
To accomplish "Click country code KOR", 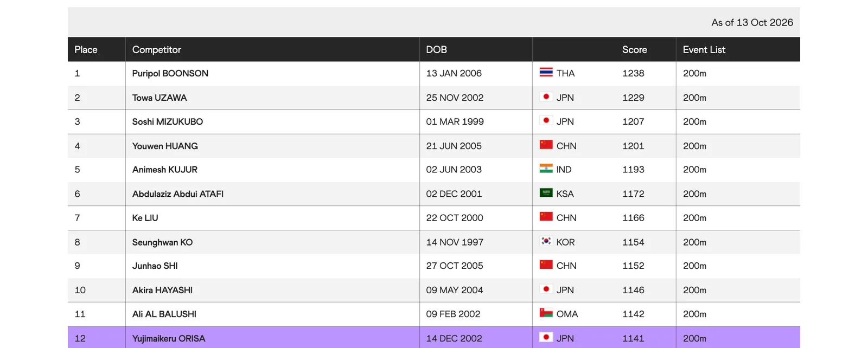I will pyautogui.click(x=565, y=242).
